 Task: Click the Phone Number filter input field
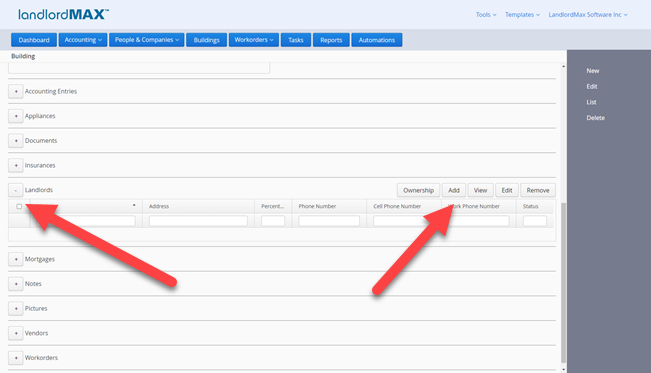[329, 221]
